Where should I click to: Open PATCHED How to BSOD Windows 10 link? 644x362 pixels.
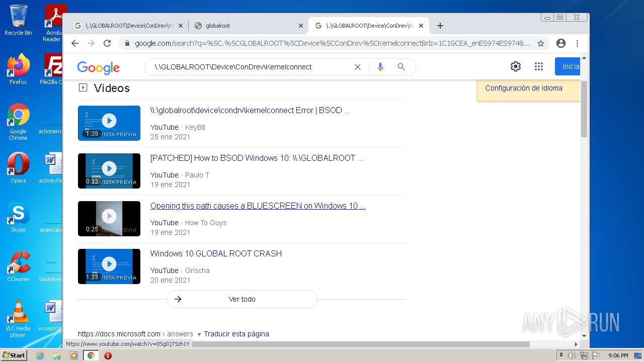257,158
